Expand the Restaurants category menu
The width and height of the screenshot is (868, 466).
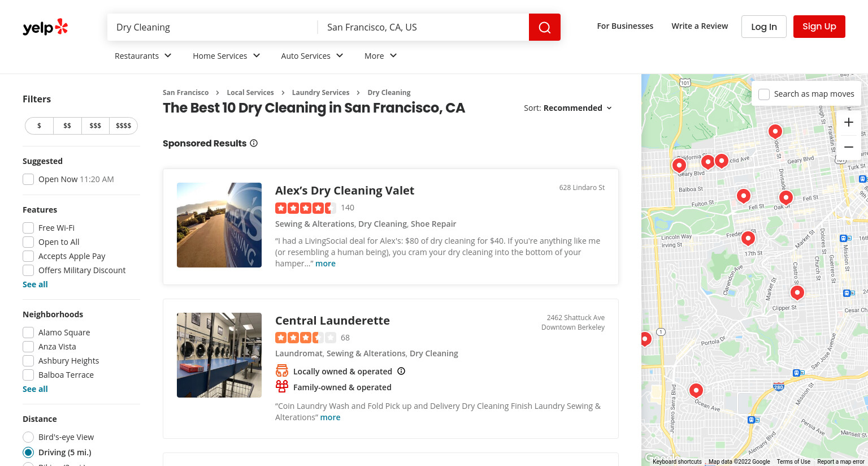[143, 55]
